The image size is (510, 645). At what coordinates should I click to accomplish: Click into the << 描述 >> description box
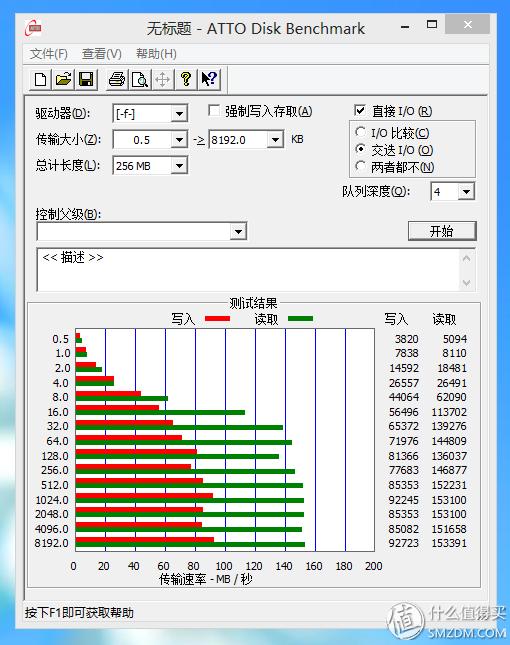(x=248, y=269)
